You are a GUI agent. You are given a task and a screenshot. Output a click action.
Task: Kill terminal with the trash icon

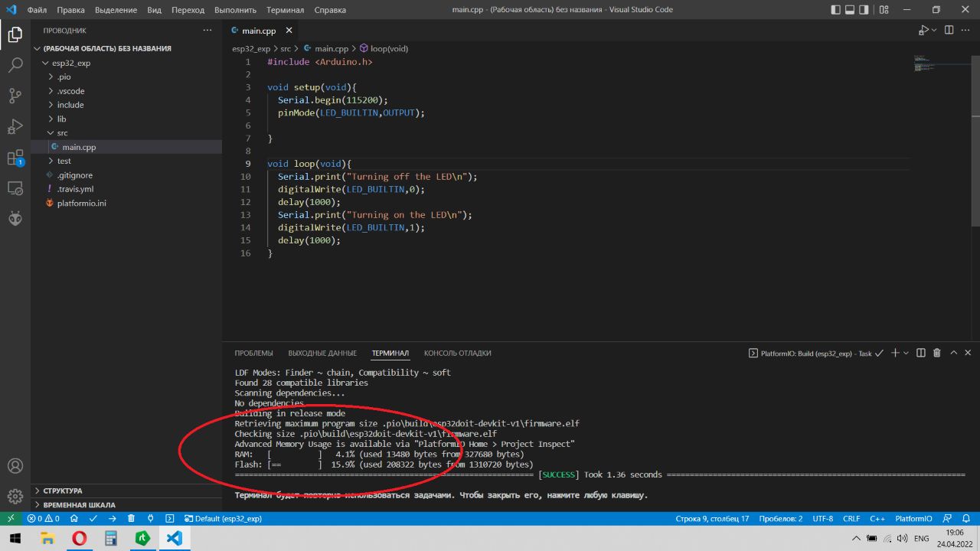(x=937, y=353)
